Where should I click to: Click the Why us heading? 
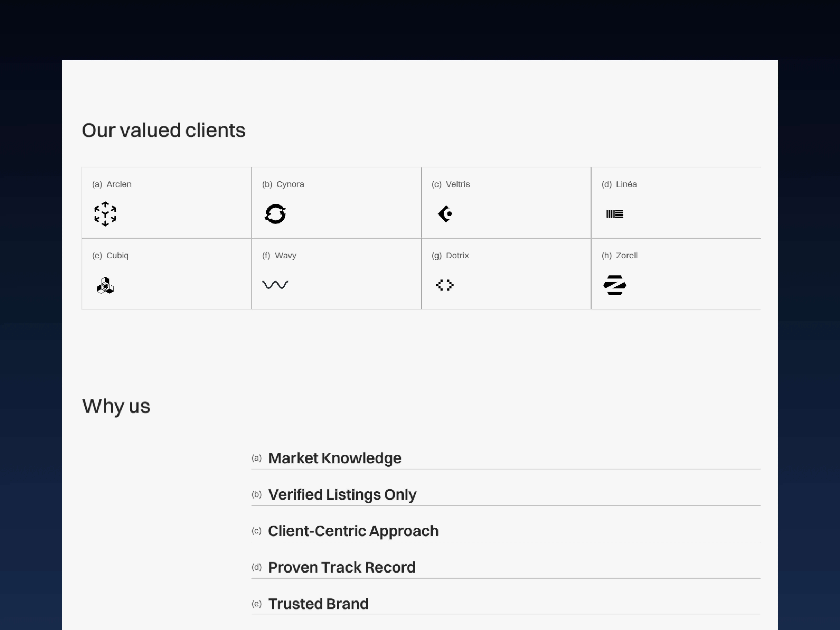point(116,406)
